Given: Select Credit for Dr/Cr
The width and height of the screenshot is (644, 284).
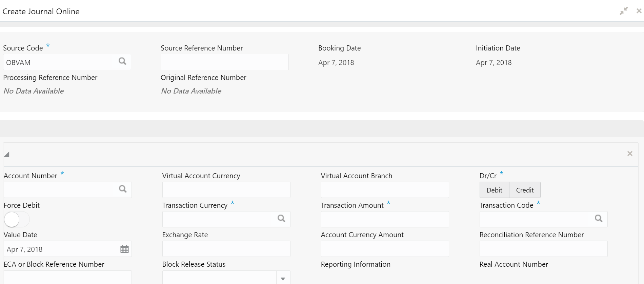Looking at the screenshot, I should click(x=525, y=190).
